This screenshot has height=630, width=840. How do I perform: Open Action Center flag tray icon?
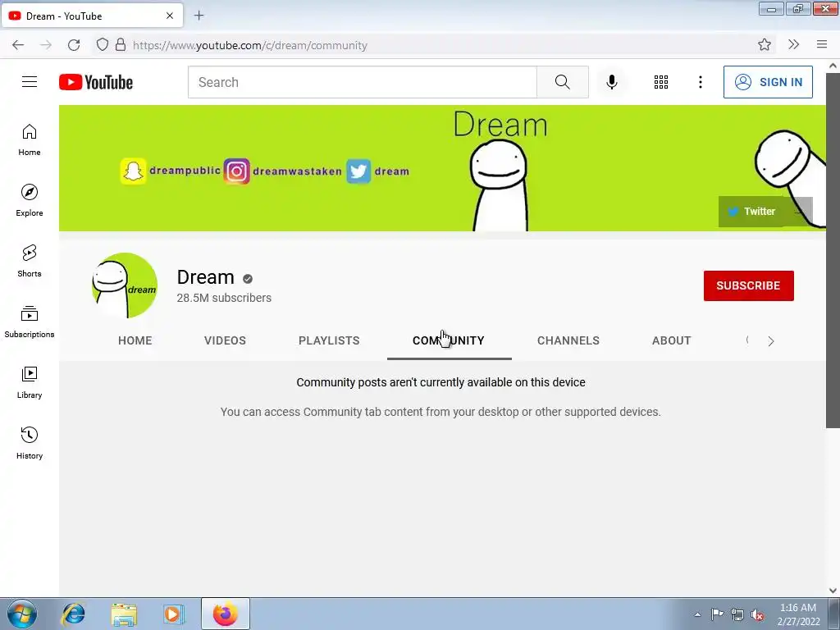717,614
